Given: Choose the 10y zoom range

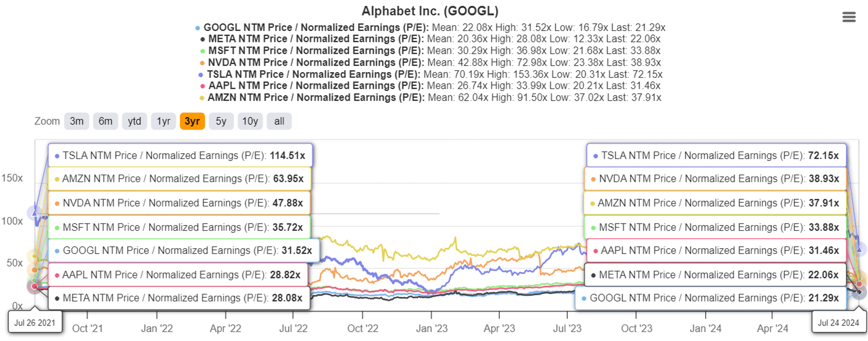Looking at the screenshot, I should point(250,121).
